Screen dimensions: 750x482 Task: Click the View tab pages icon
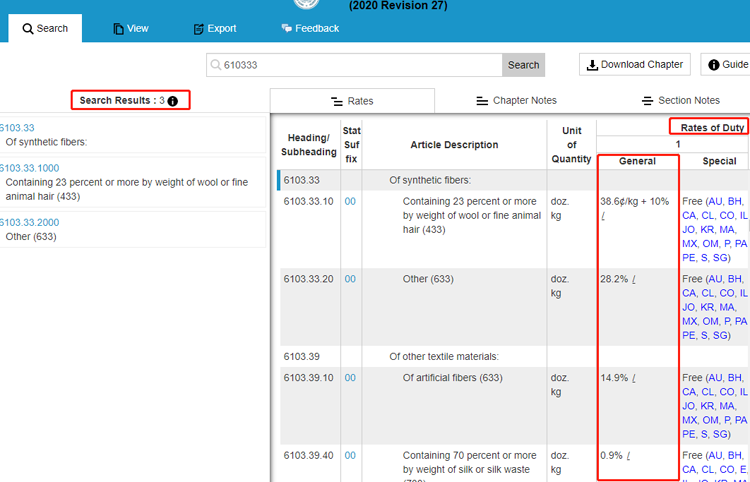coord(118,29)
